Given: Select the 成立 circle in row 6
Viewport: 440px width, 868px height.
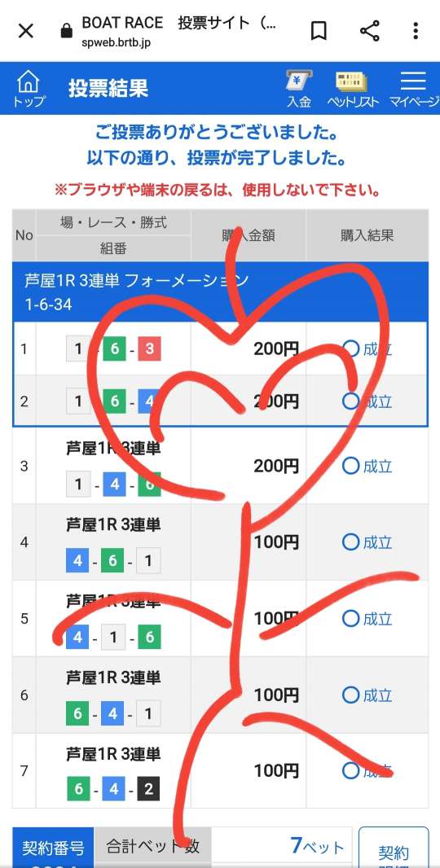Looking at the screenshot, I should coord(351,695).
